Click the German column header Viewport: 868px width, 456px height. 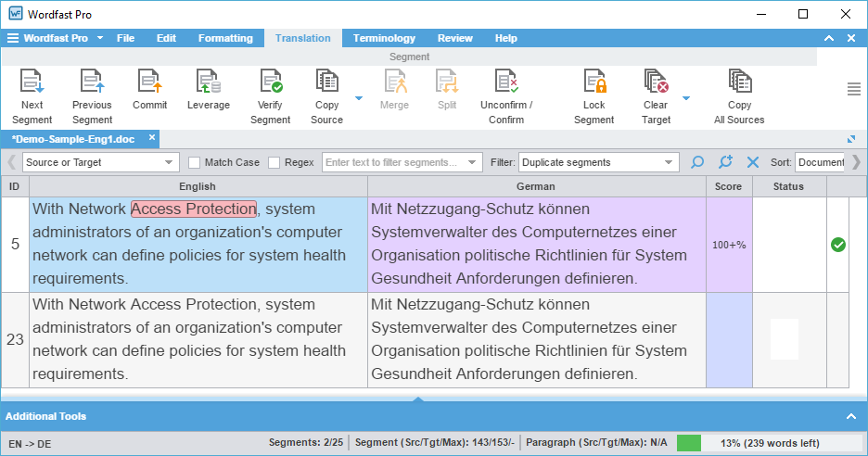coord(536,186)
